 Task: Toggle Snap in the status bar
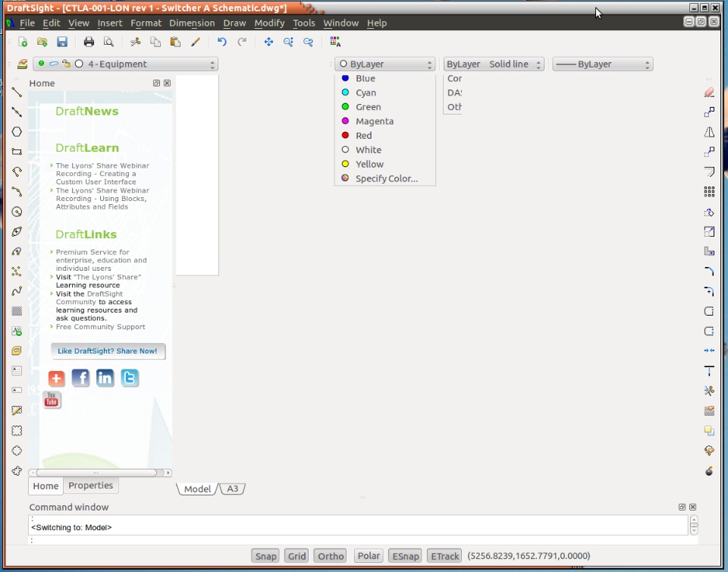coord(265,556)
